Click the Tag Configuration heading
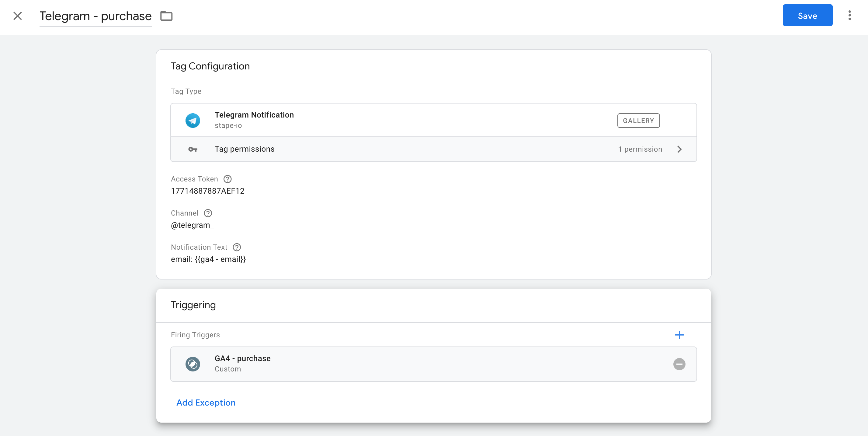868x436 pixels. [210, 66]
